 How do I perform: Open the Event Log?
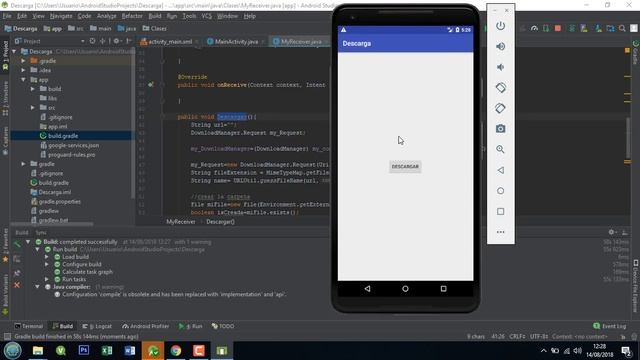pos(609,326)
